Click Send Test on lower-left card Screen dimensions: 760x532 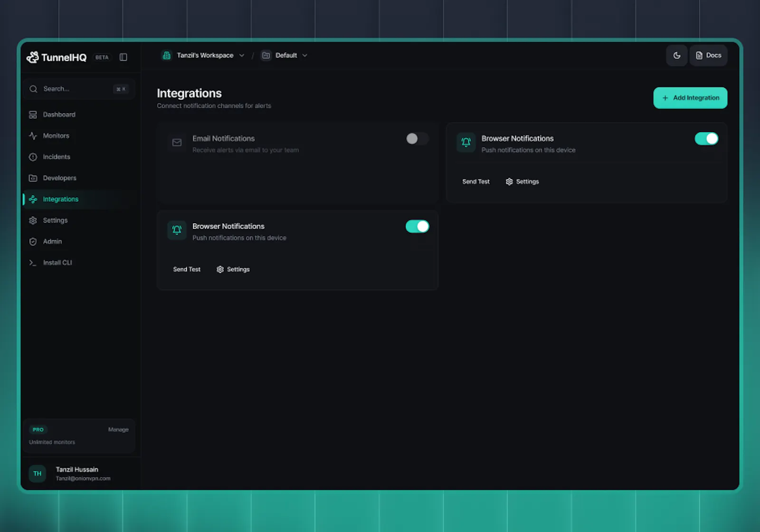187,269
